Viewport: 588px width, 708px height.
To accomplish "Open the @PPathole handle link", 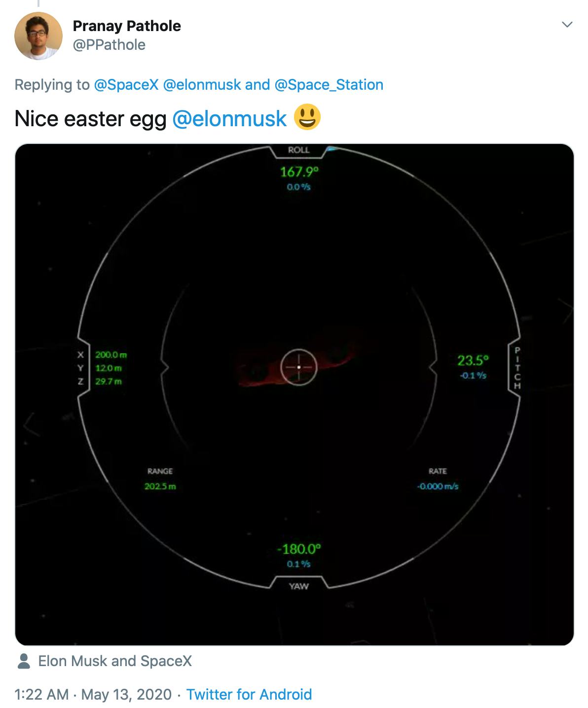I will tap(109, 45).
